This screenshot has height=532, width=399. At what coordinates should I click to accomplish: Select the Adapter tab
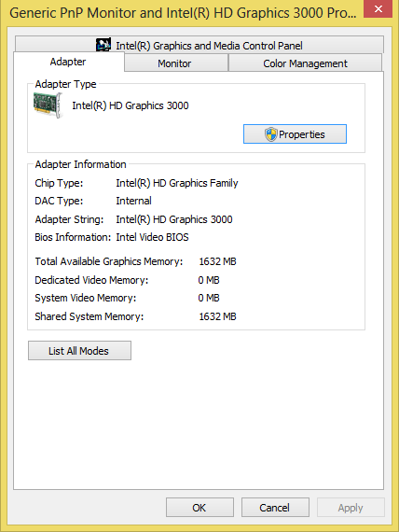pos(69,62)
